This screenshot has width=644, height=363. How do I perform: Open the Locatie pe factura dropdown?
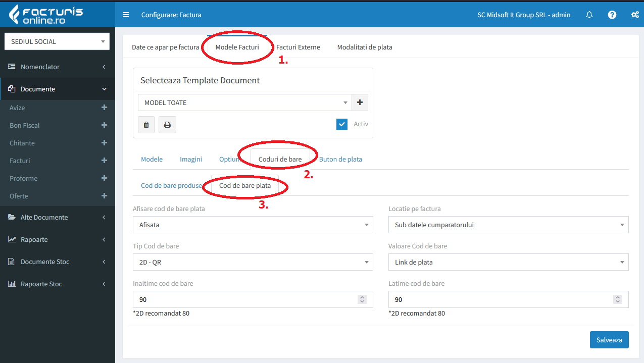(509, 225)
